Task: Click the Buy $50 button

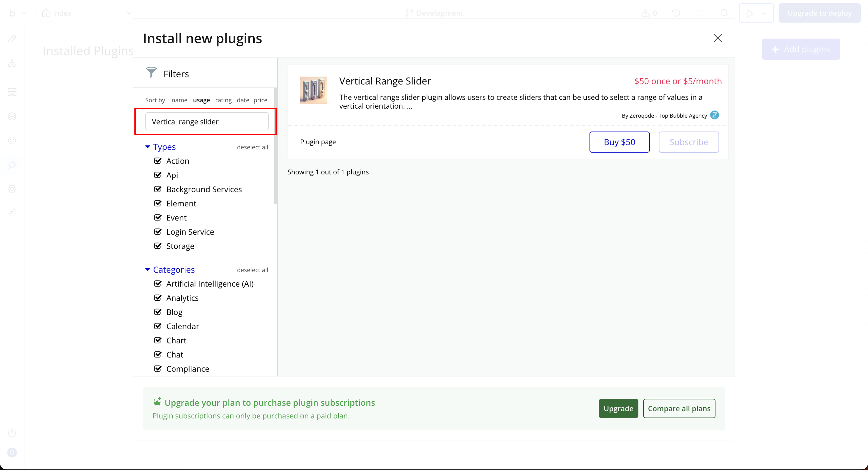Action: 619,142
